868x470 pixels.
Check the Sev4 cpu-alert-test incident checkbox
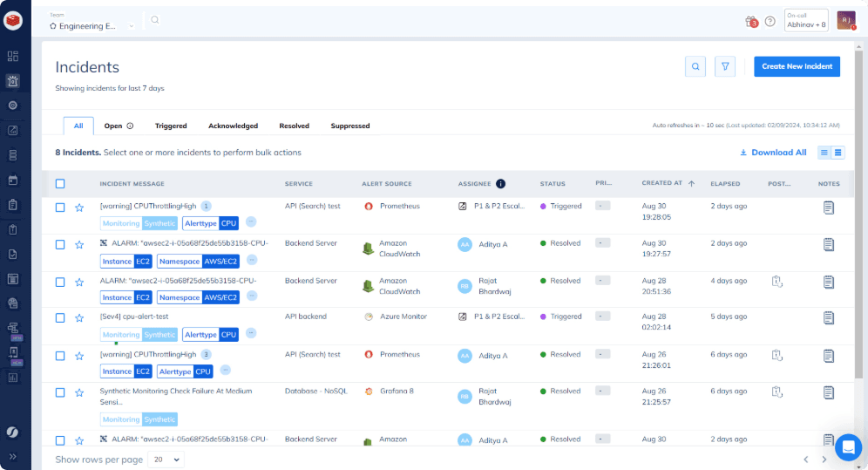click(x=60, y=318)
